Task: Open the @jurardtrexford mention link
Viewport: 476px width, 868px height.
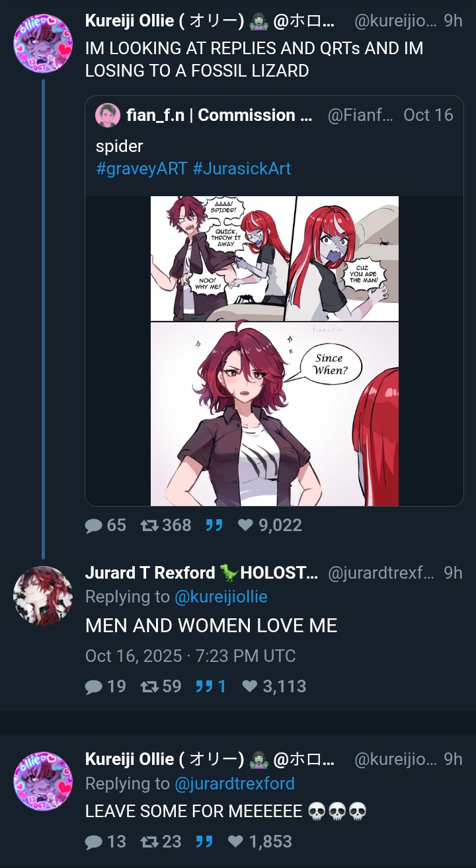Action: tap(235, 783)
